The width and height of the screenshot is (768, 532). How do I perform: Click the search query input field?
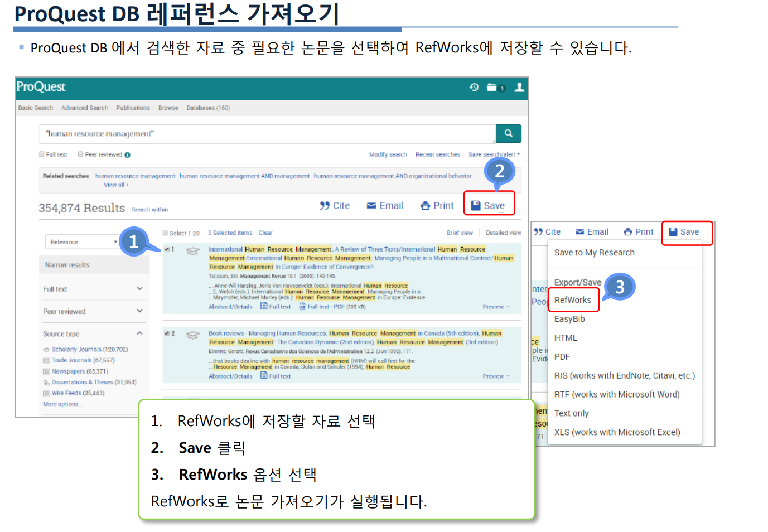[x=268, y=134]
